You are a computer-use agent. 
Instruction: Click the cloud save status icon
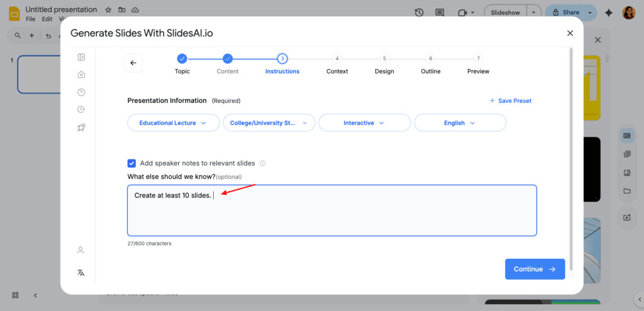click(135, 10)
